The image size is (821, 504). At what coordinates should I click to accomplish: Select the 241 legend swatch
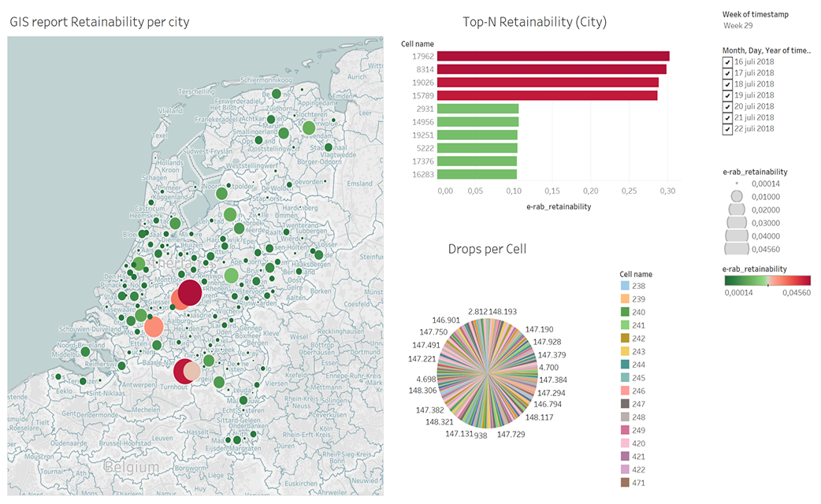[625, 325]
